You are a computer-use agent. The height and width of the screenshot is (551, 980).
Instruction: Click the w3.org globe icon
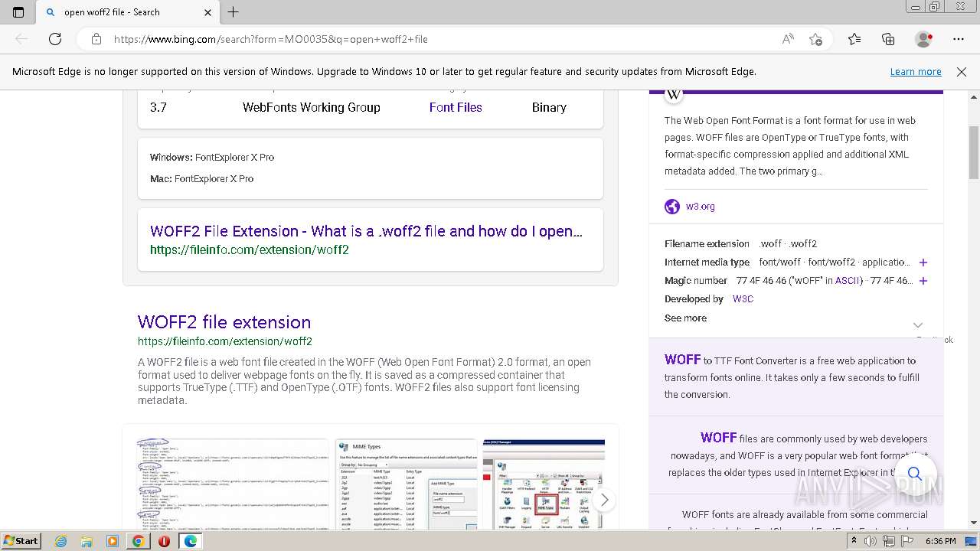click(x=672, y=207)
